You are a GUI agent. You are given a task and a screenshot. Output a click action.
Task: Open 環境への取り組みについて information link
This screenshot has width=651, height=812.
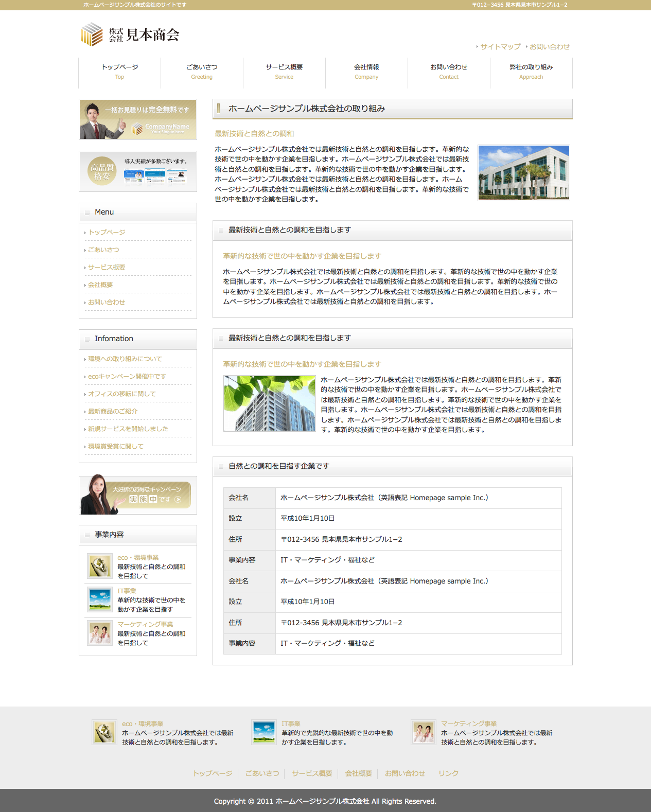[125, 359]
